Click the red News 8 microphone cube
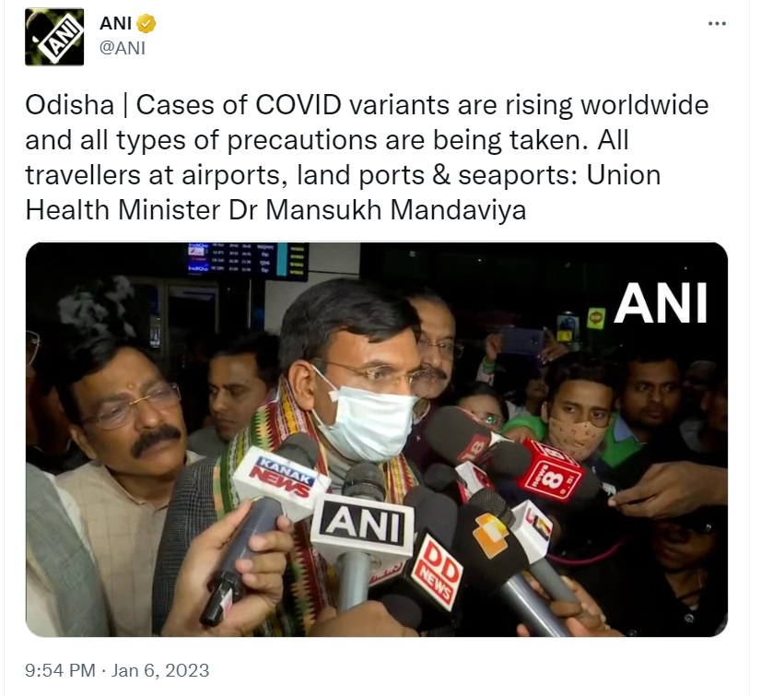Viewport: 784px width, 696px height. point(551,472)
